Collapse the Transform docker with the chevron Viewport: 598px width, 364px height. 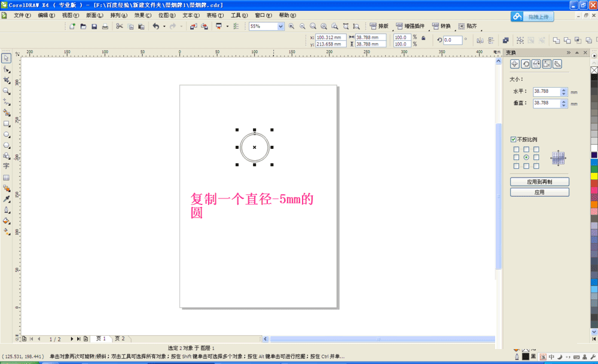pos(577,53)
